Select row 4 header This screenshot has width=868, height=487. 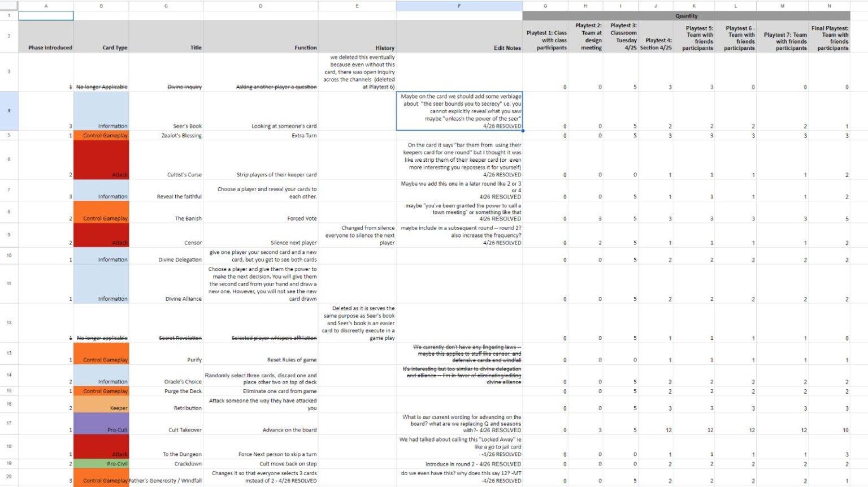[x=9, y=111]
